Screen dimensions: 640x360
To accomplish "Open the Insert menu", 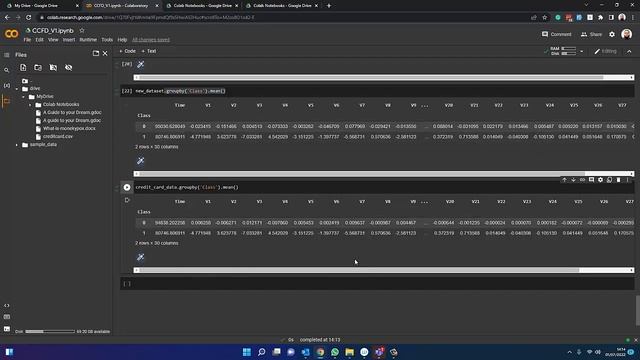I will pyautogui.click(x=69, y=40).
